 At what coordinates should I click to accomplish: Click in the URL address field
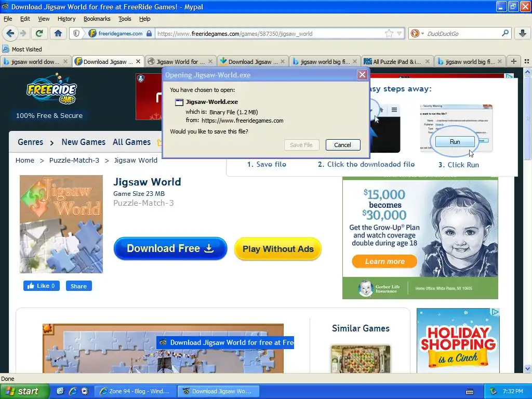(x=270, y=34)
